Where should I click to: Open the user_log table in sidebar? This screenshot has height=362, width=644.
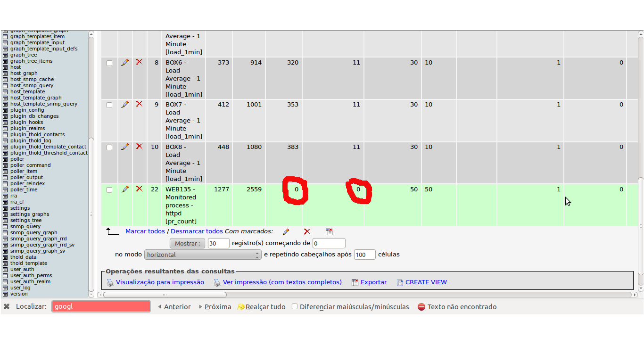20,288
